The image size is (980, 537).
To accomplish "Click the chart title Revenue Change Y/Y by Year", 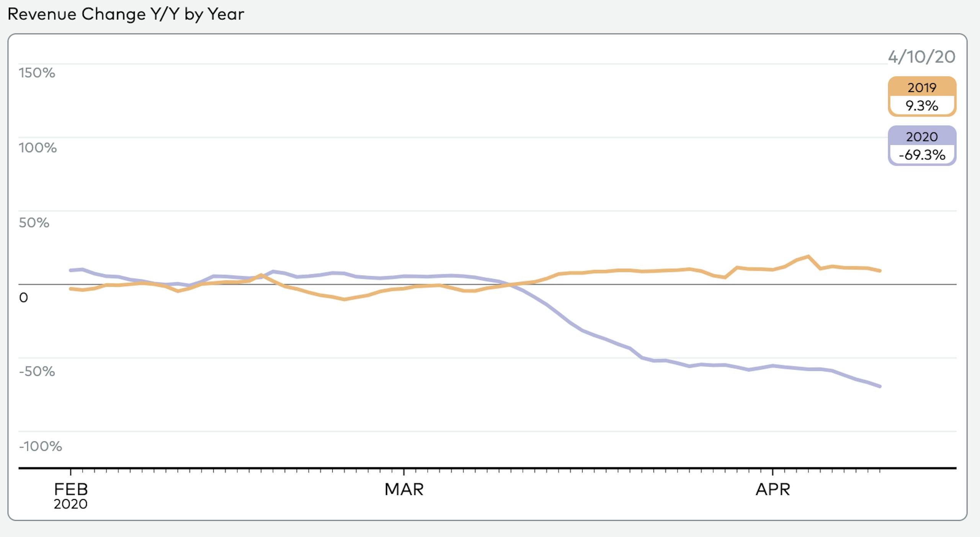I will pyautogui.click(x=126, y=14).
